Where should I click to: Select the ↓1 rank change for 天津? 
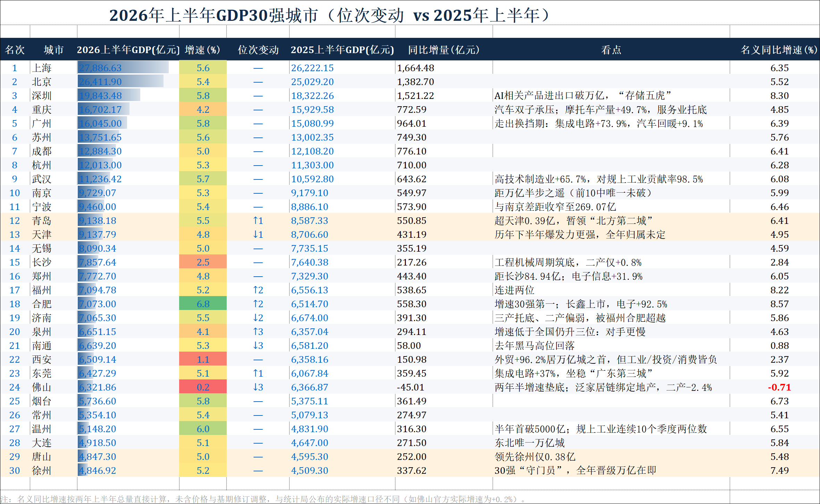pos(258,234)
